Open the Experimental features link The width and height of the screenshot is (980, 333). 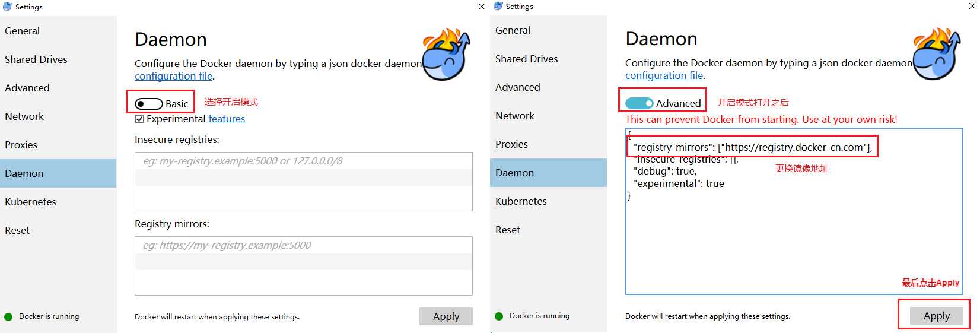(227, 119)
